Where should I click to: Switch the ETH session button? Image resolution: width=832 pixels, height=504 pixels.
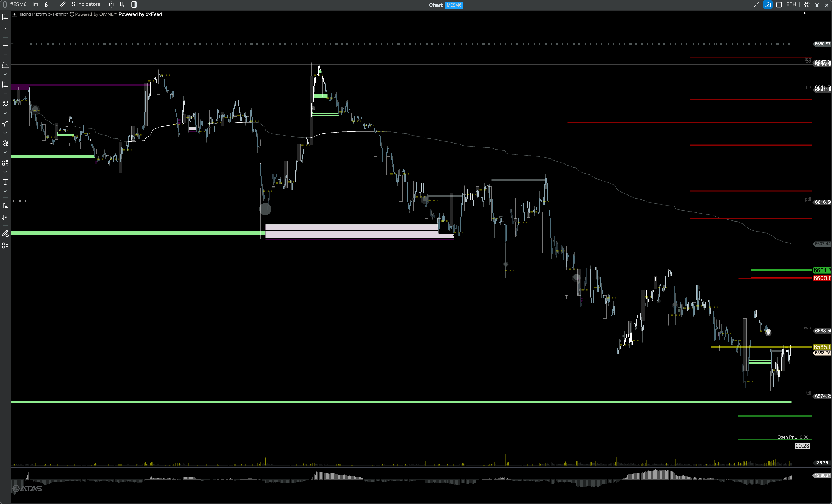point(791,4)
